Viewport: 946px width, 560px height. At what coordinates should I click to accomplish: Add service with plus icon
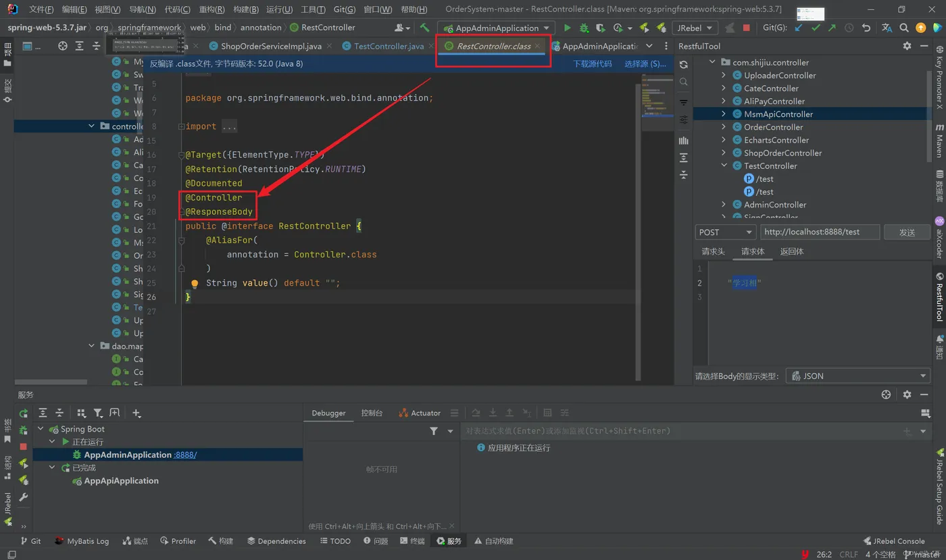click(x=136, y=413)
